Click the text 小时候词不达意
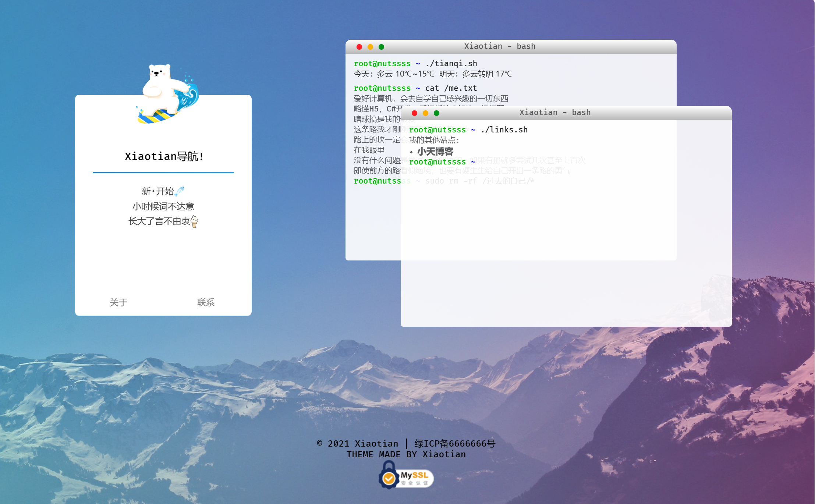Image resolution: width=815 pixels, height=504 pixels. pos(163,206)
